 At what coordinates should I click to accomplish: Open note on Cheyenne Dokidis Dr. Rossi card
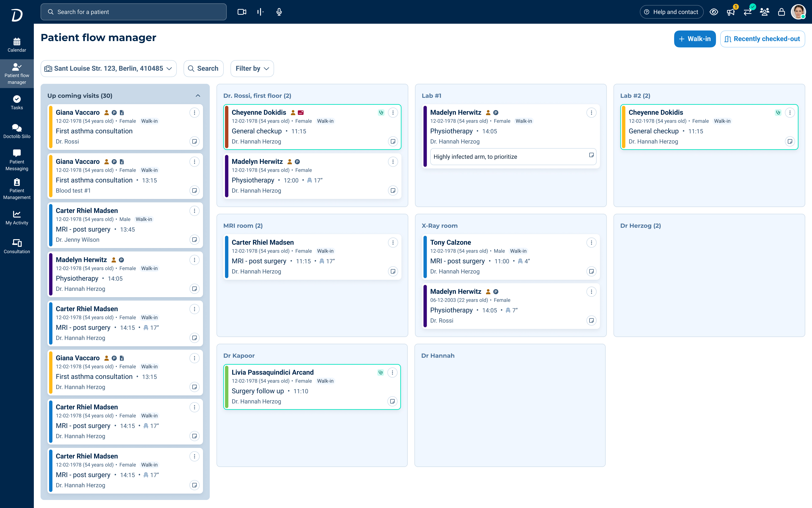tap(393, 141)
